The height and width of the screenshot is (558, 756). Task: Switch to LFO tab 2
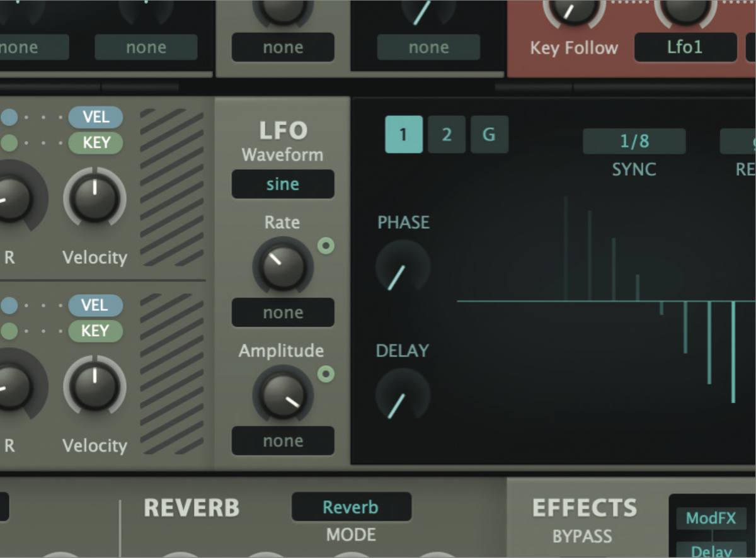point(446,134)
